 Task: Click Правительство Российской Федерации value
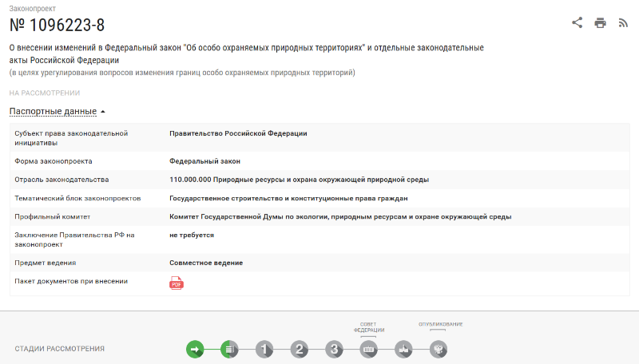click(x=238, y=133)
